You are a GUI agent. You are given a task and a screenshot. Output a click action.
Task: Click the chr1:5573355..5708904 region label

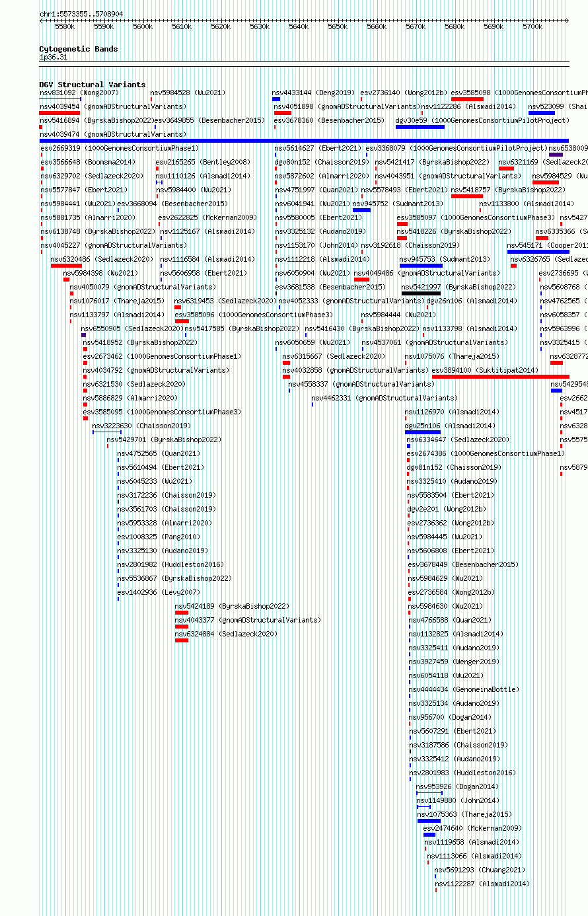[x=81, y=14]
